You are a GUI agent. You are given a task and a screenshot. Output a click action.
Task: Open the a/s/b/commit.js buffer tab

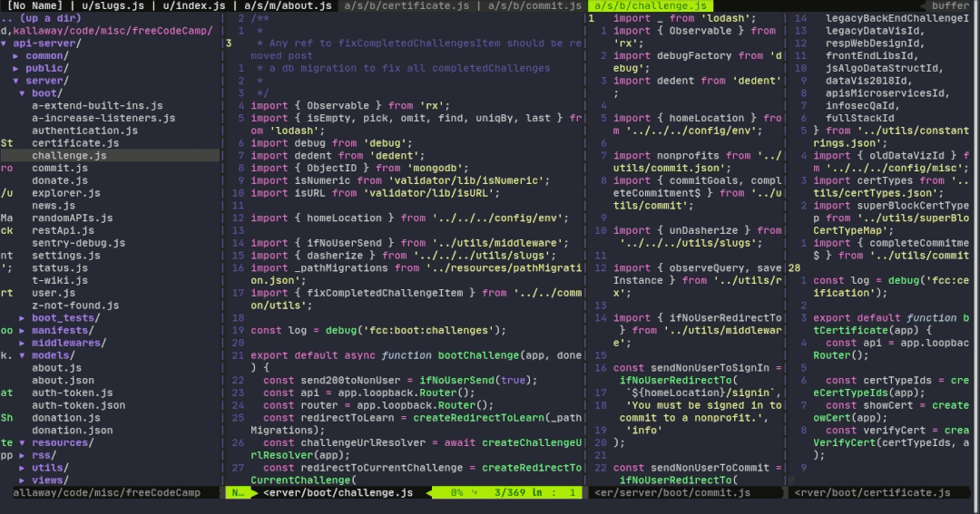coord(535,5)
